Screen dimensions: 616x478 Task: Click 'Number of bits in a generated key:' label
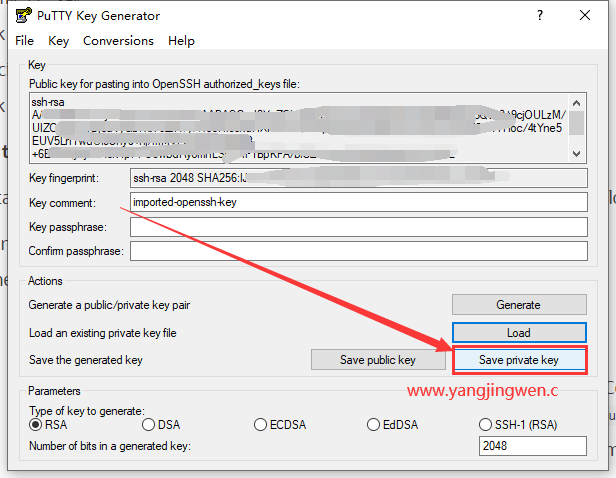(x=110, y=446)
